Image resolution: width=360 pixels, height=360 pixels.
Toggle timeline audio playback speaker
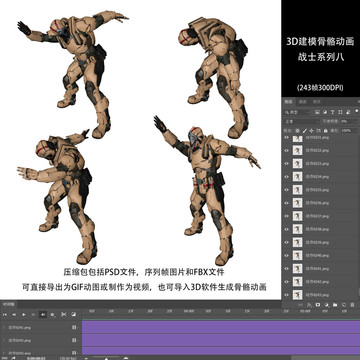click(x=43, y=314)
